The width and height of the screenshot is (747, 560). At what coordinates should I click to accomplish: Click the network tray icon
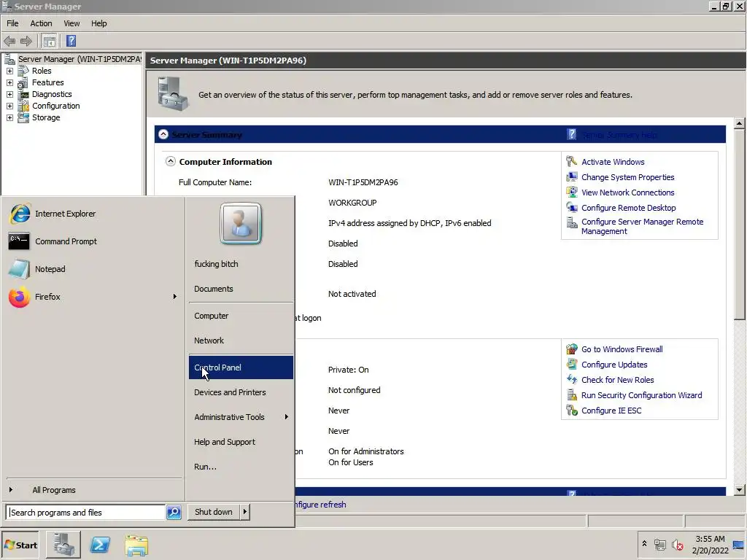pyautogui.click(x=659, y=545)
